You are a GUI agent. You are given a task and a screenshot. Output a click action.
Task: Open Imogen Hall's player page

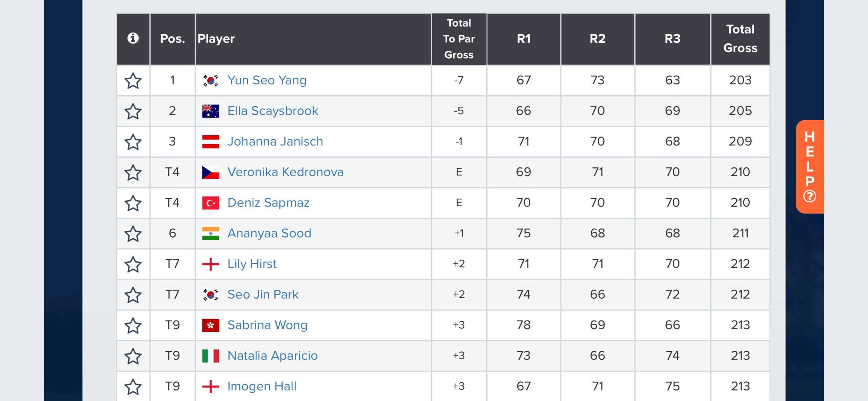(262, 386)
